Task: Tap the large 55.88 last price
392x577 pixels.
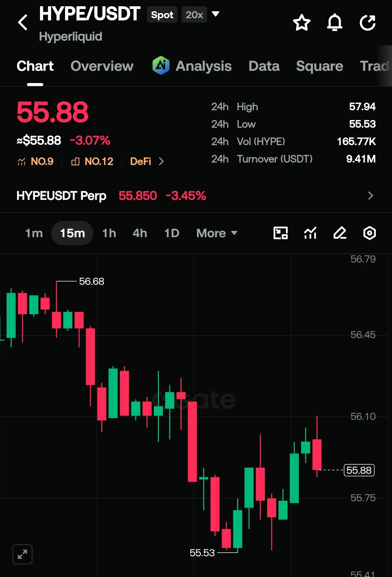Action: 53,112
